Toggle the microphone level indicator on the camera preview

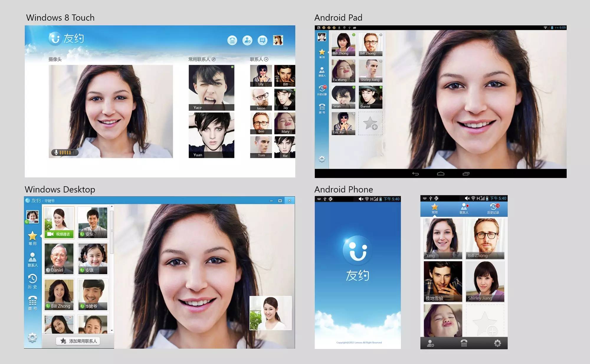[x=65, y=152]
